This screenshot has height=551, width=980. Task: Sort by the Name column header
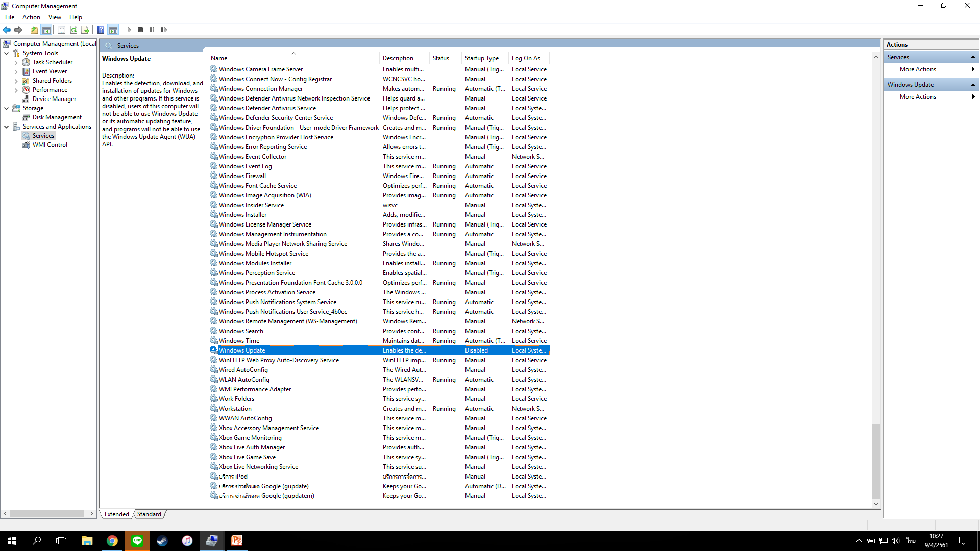click(293, 58)
